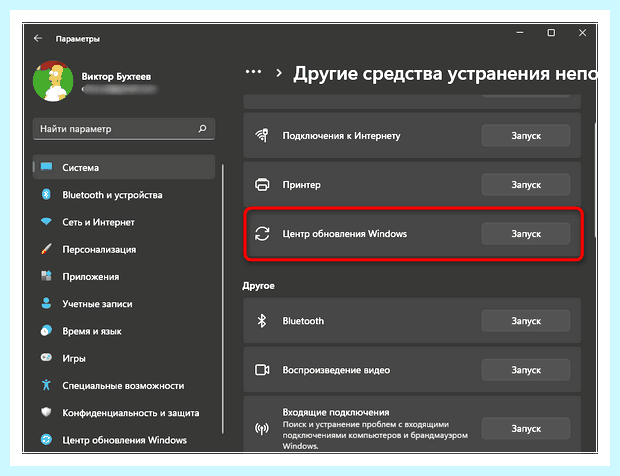Screen dimensions: 620x476
Task: Select the Система monitor icon
Action: click(46, 167)
